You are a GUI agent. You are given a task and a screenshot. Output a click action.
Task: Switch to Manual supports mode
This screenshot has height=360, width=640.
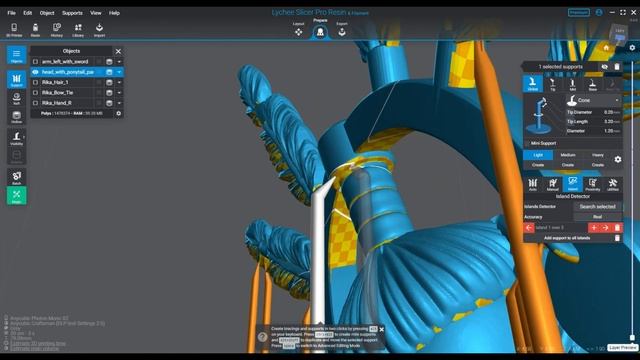(x=553, y=184)
